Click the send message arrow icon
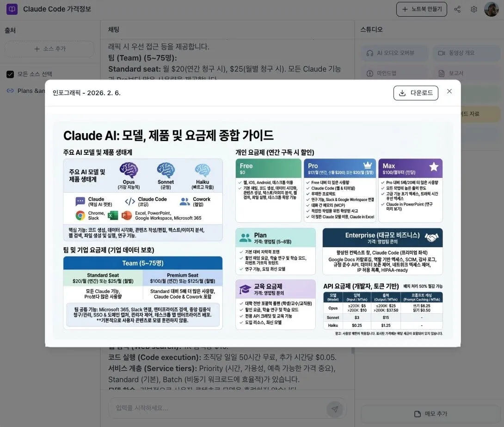The width and height of the screenshot is (504, 427). [335, 409]
